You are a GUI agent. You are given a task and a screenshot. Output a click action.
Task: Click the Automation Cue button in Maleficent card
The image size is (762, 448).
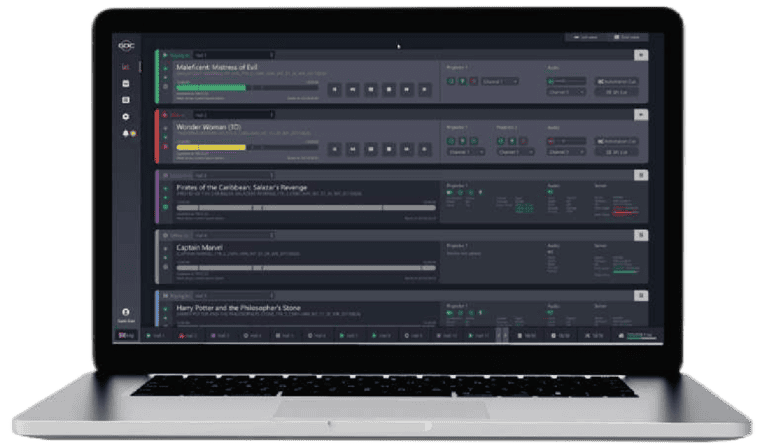click(x=616, y=81)
